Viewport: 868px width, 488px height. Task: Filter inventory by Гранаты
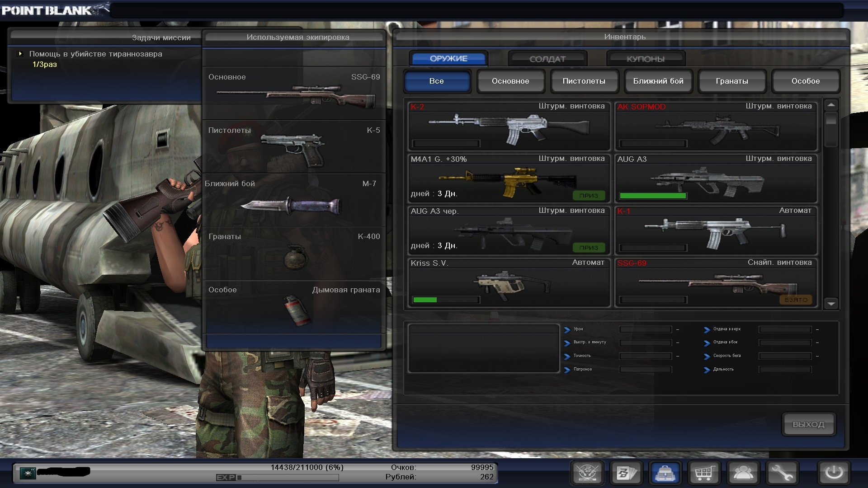tap(732, 81)
